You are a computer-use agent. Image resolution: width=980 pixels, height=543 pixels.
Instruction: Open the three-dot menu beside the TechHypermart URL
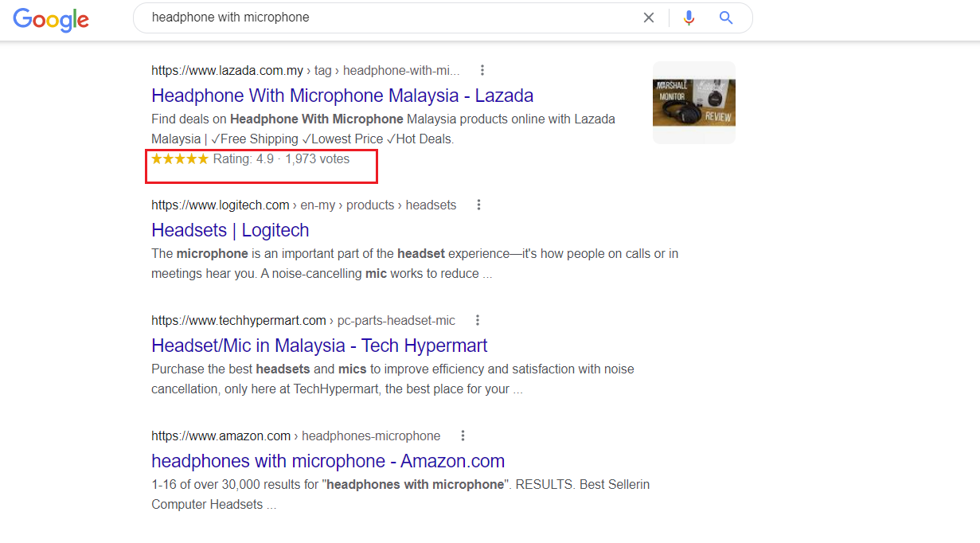point(478,320)
